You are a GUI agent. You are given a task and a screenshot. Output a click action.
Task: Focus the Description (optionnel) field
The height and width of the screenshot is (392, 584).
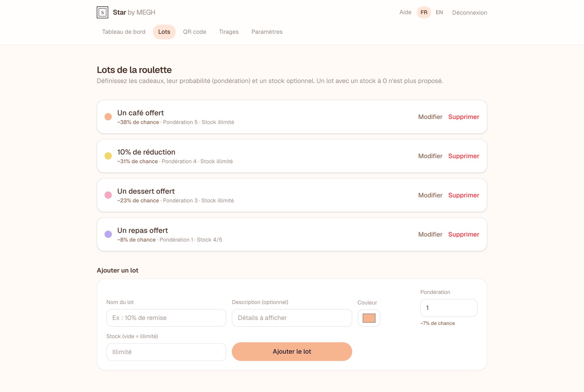pyautogui.click(x=292, y=318)
